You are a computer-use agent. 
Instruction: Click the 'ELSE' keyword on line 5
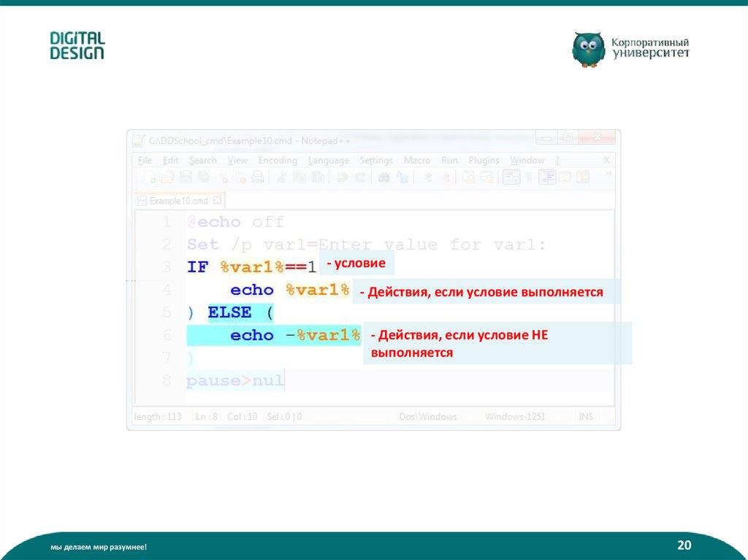[229, 312]
